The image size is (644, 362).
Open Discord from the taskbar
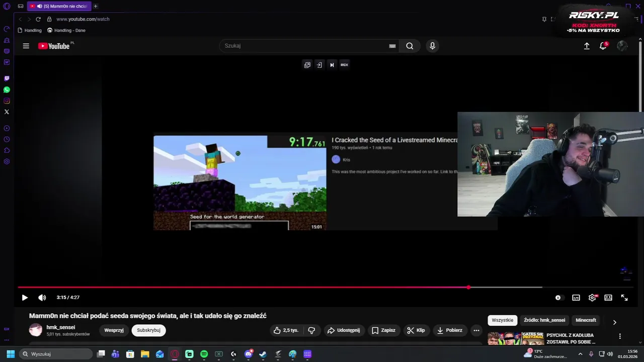248,354
